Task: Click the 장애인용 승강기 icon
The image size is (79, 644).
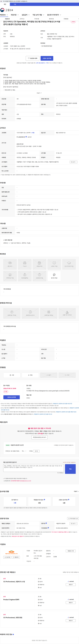Action: [x=30, y=313]
